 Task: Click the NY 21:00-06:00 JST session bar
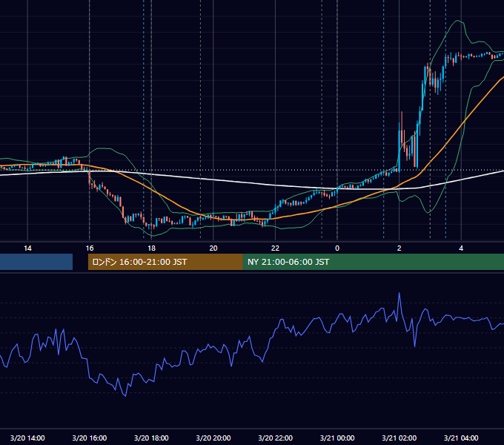(x=373, y=262)
